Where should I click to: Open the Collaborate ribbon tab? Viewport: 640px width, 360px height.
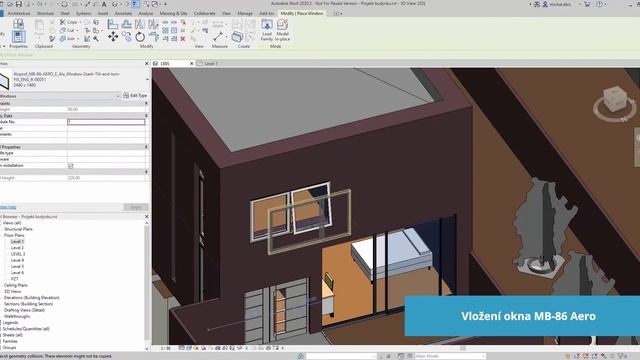coord(204,13)
